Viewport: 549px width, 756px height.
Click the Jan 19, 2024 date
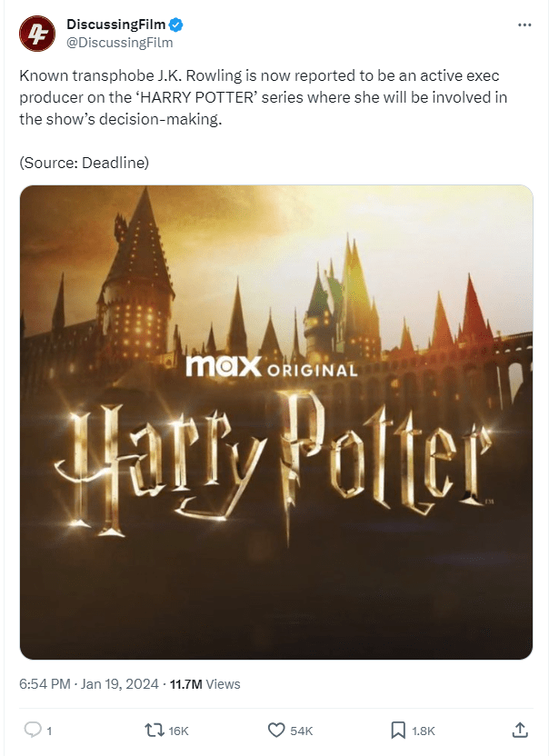tap(120, 683)
